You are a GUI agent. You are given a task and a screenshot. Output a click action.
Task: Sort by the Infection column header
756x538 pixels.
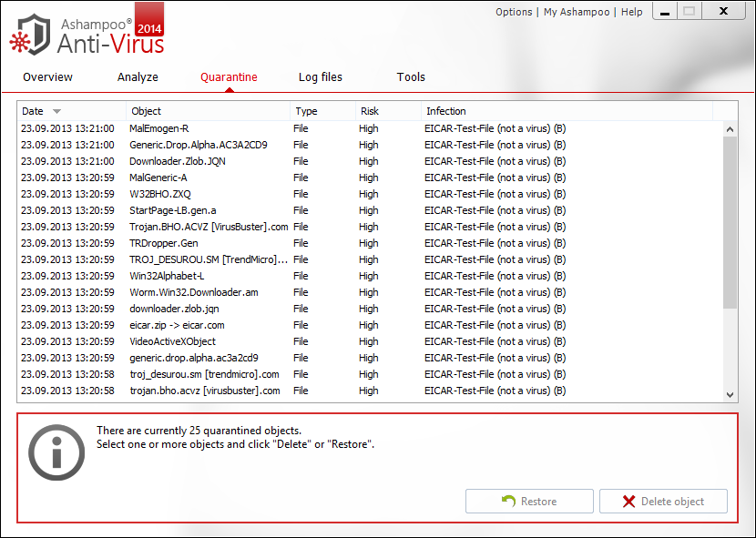point(565,111)
